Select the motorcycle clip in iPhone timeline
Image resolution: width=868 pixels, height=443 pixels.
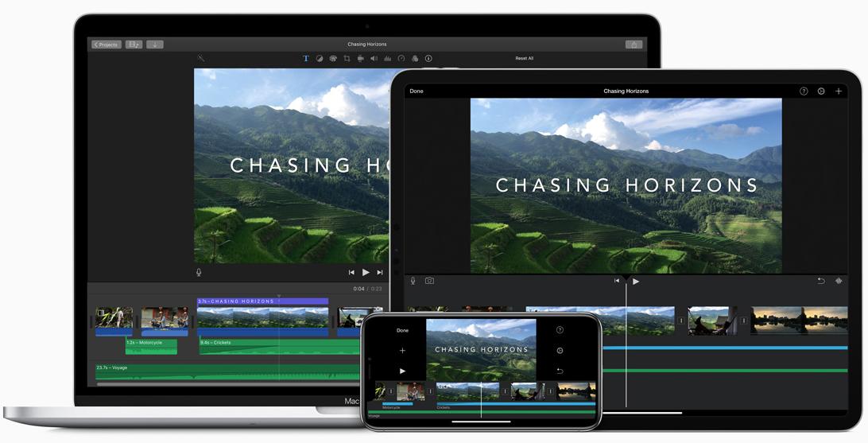click(x=410, y=391)
